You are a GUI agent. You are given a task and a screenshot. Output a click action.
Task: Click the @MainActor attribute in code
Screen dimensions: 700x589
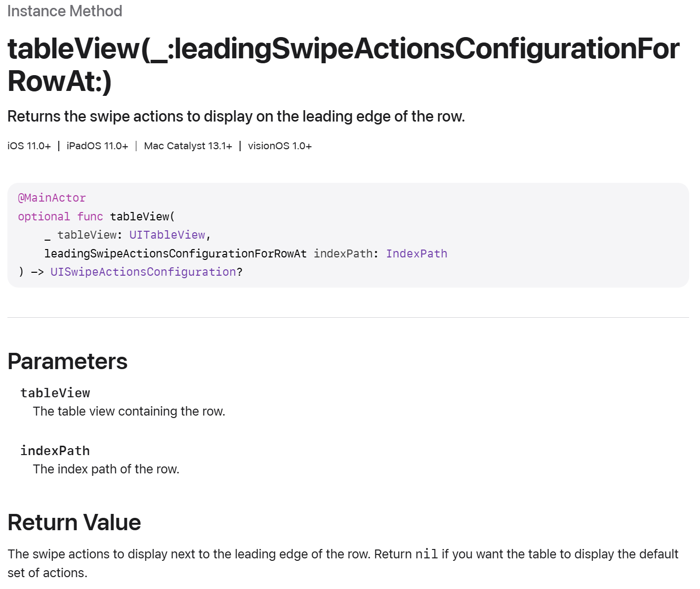click(52, 198)
